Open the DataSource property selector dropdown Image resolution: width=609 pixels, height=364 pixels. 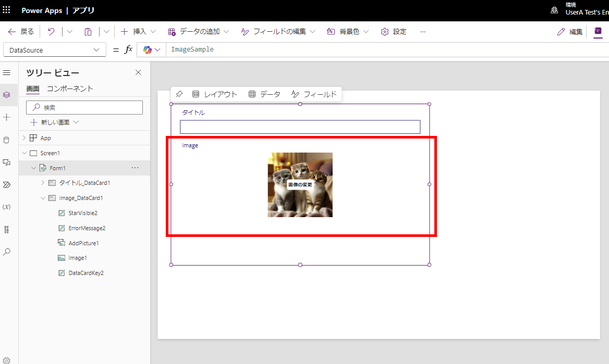(x=54, y=49)
